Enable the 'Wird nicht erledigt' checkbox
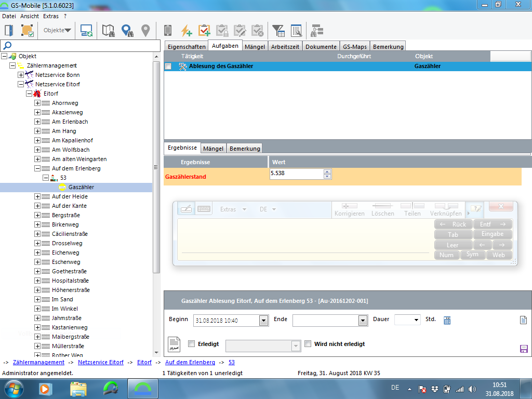 click(308, 344)
